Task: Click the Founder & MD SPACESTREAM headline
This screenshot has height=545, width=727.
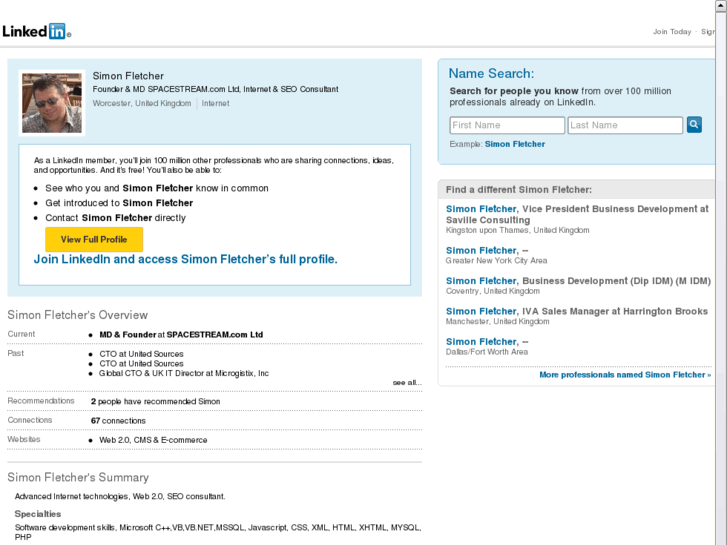Action: [x=215, y=89]
